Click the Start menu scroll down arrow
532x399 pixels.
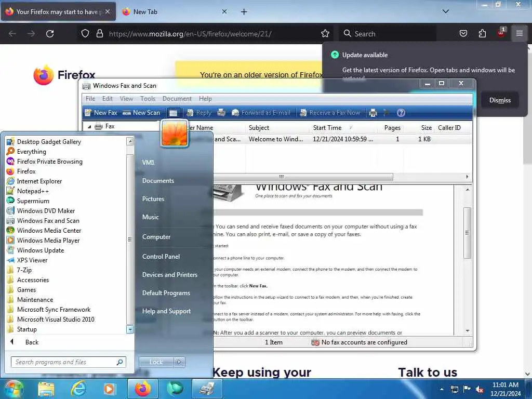[x=130, y=329]
